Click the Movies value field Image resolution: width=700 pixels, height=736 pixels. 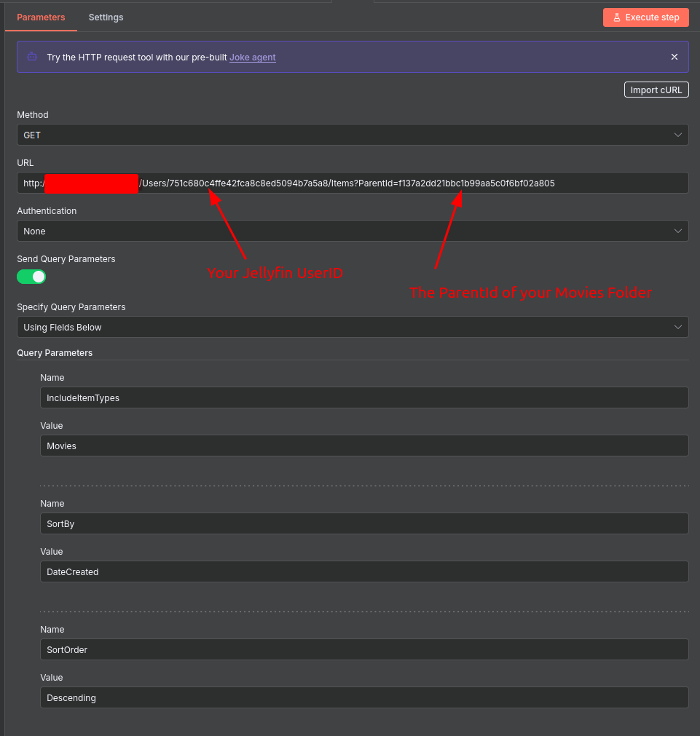[364, 446]
